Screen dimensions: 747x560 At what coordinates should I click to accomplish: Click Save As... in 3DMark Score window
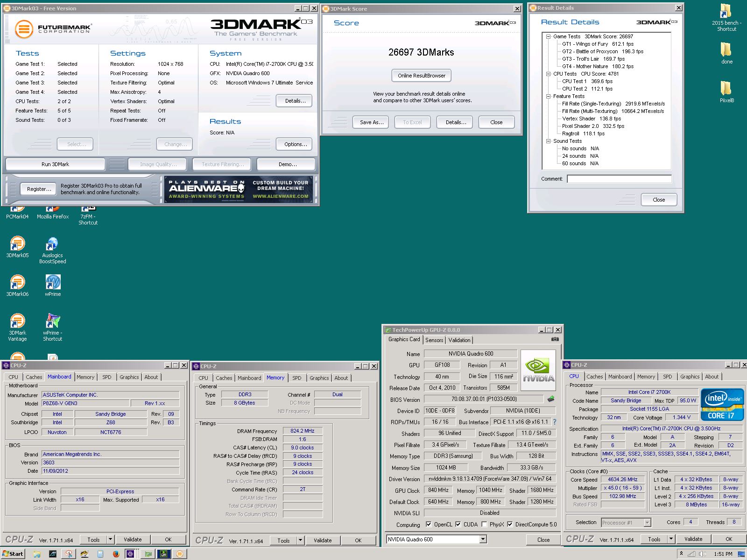tap(372, 122)
